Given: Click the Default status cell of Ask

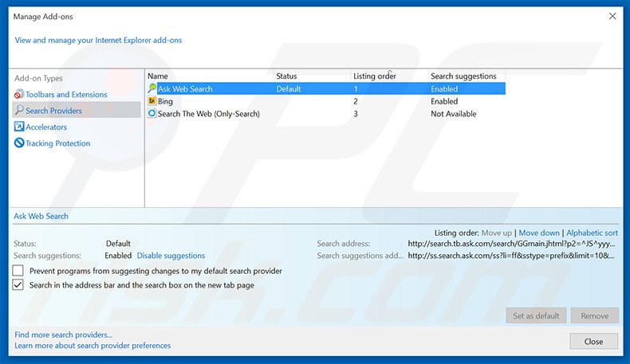Looking at the screenshot, I should pyautogui.click(x=289, y=88).
